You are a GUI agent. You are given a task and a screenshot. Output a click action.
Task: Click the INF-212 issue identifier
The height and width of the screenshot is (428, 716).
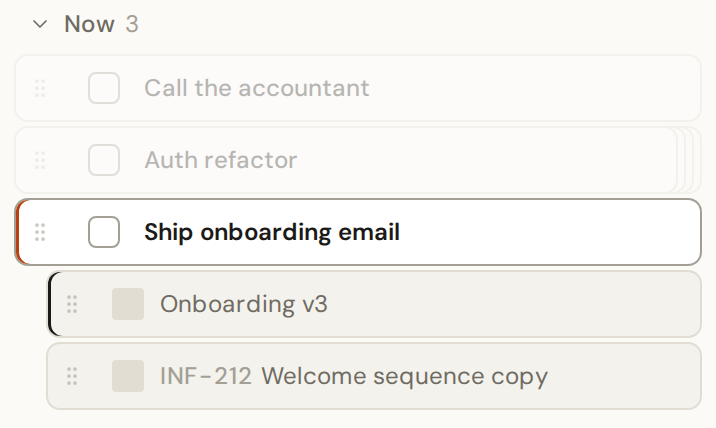206,376
